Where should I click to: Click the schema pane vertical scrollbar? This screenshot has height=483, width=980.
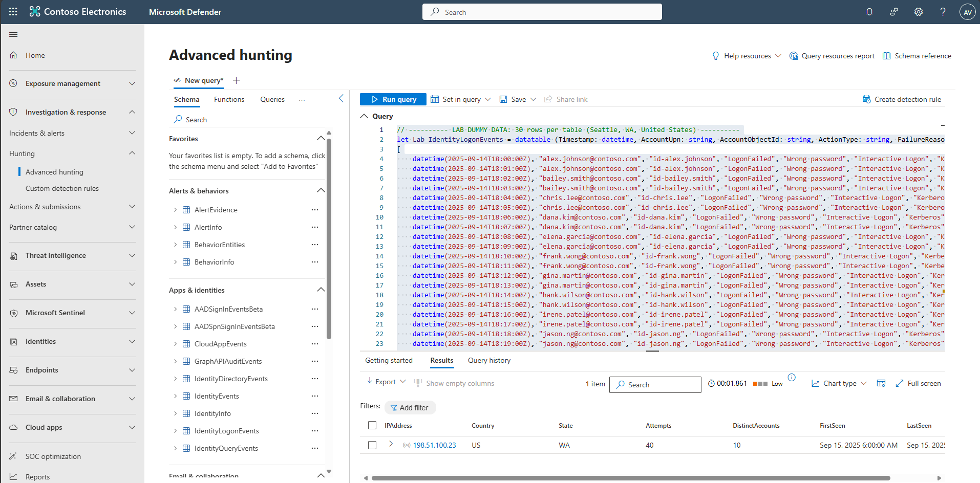coord(329,239)
